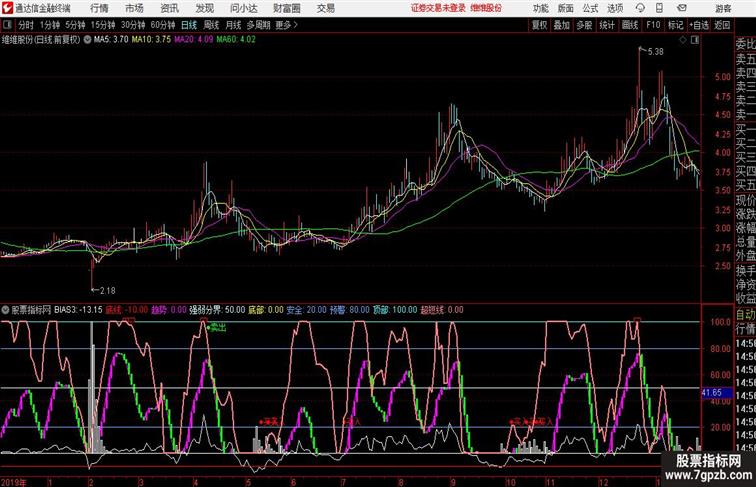Screen dimensions: 756x487
Task: Click the MA20: 4.09 value
Action: 193,40
